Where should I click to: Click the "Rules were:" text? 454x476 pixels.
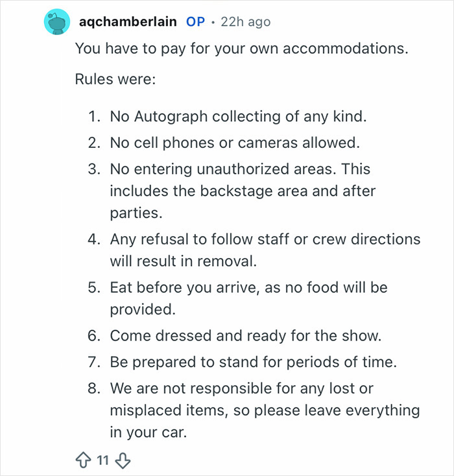pos(112,81)
